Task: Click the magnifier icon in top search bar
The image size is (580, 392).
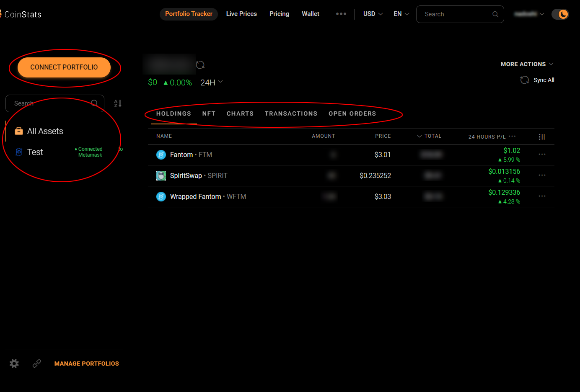Action: coord(495,14)
